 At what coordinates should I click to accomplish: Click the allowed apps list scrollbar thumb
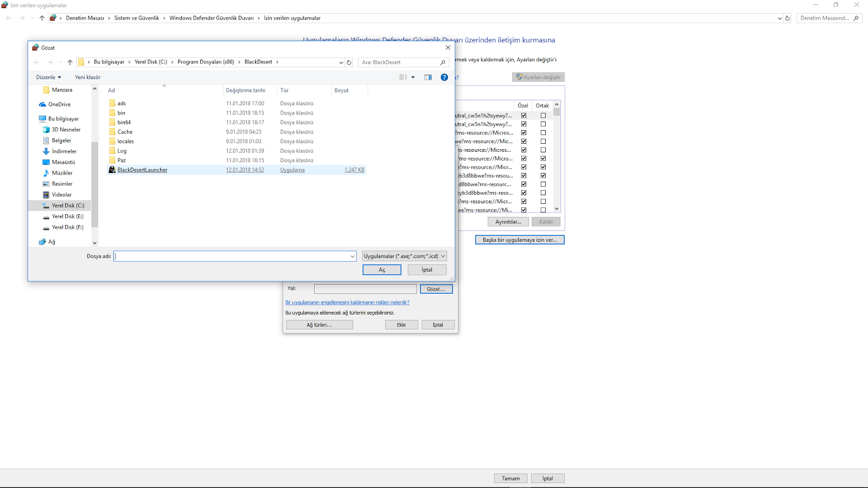(557, 112)
